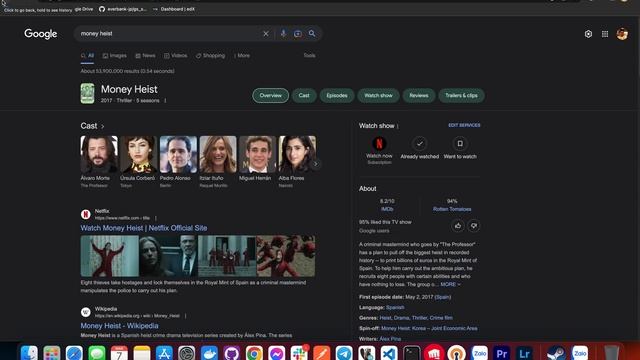Screen dimensions: 640x360
Task: Open the Álex Pina writer link
Action: (390, 339)
